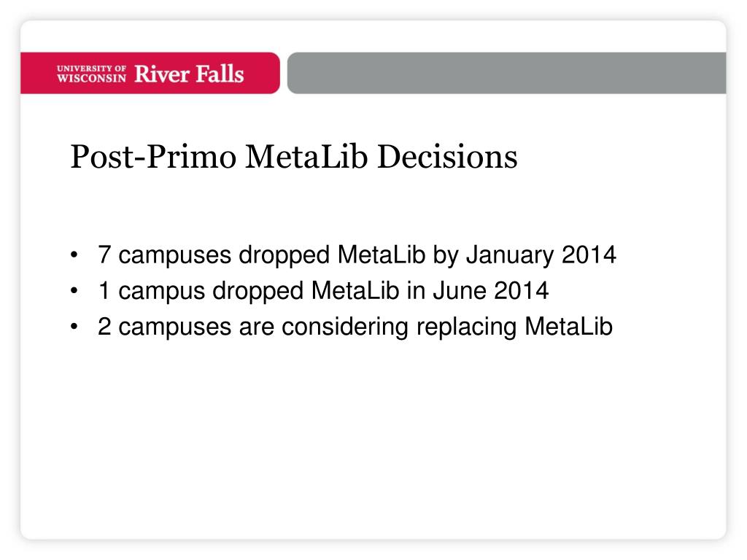Screen dimensions: 747x560
Task: Click MetaLib in the slide title
Action: 306,157
